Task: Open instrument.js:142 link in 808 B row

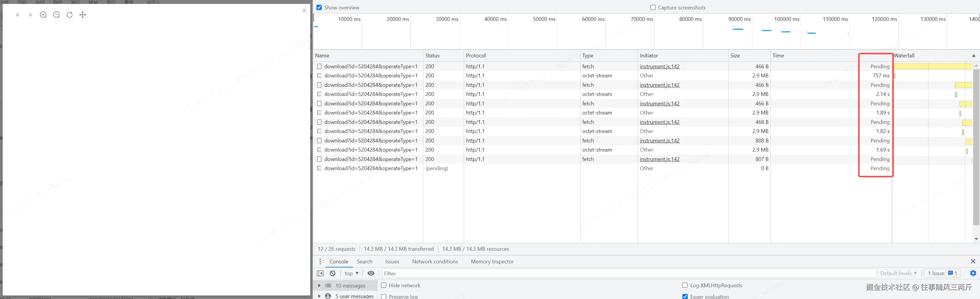Action: pyautogui.click(x=660, y=141)
